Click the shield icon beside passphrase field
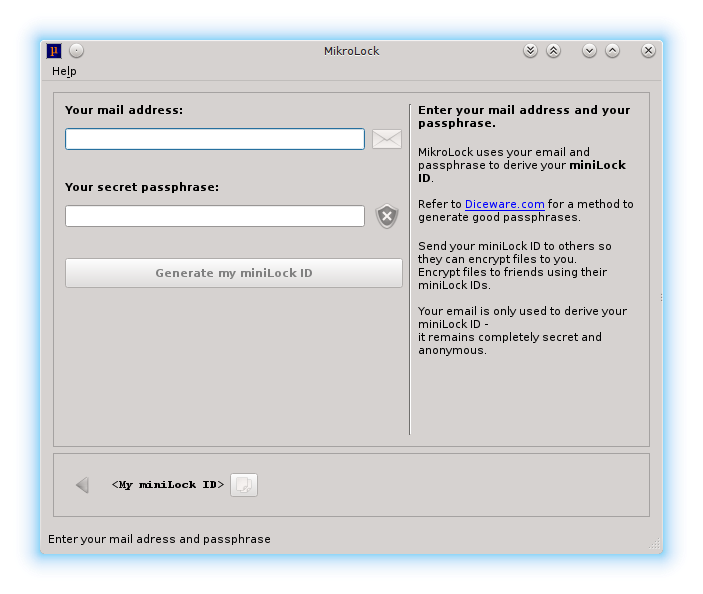 click(387, 216)
